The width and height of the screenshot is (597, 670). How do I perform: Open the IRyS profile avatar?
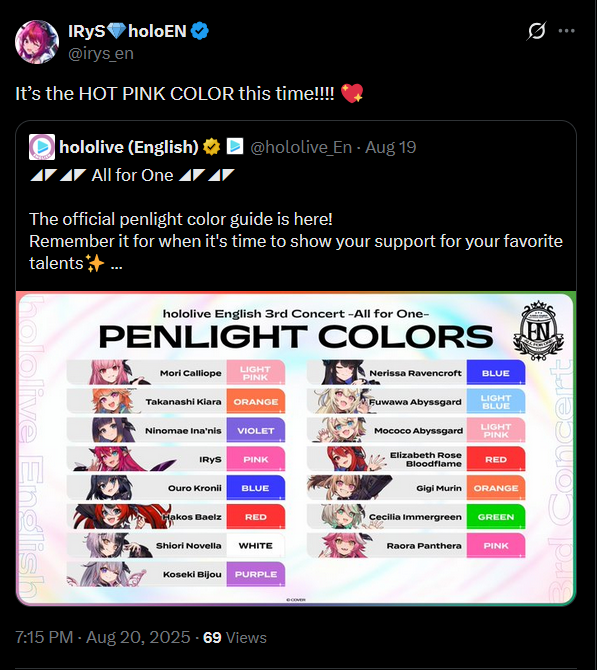(x=37, y=42)
